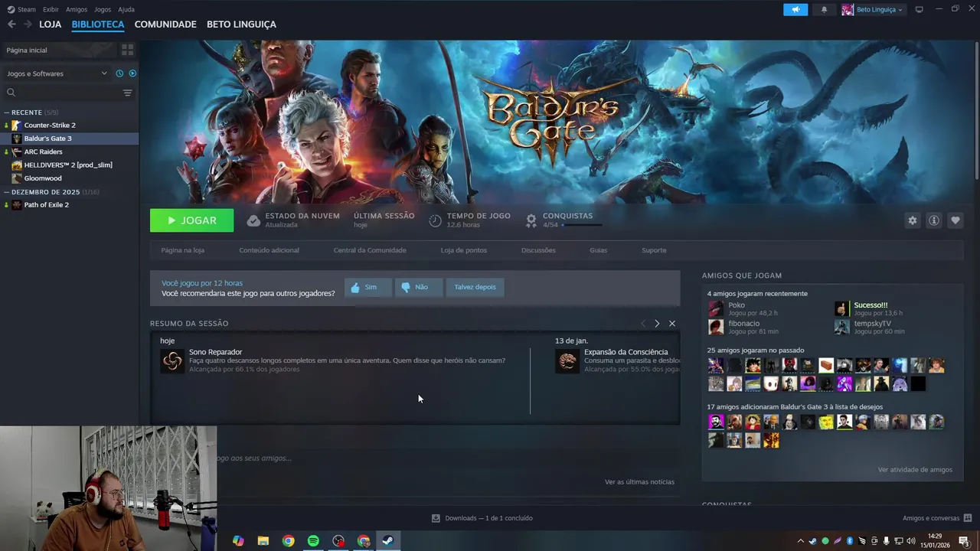The image size is (980, 551).
Task: Choose Talvez depois
Action: (x=475, y=287)
